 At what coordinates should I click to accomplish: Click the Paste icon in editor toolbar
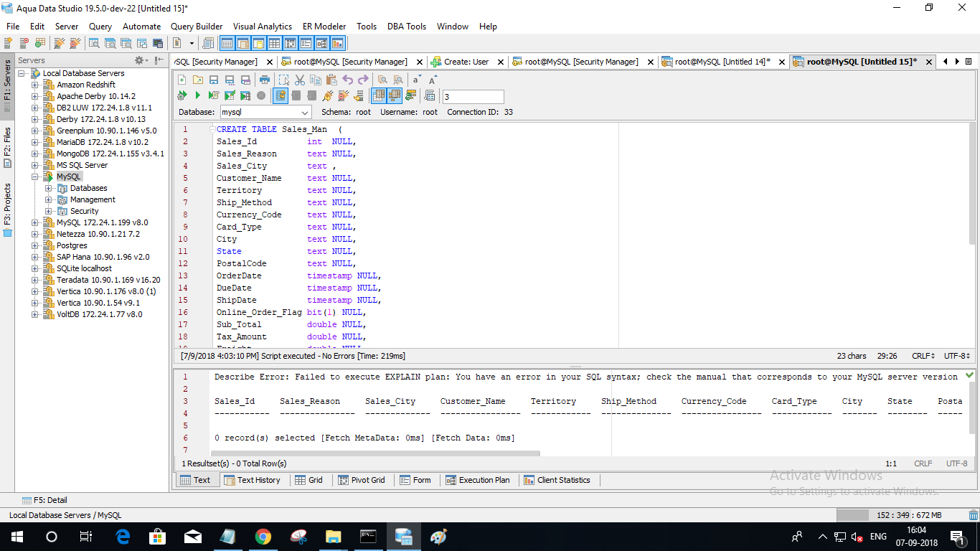[331, 80]
